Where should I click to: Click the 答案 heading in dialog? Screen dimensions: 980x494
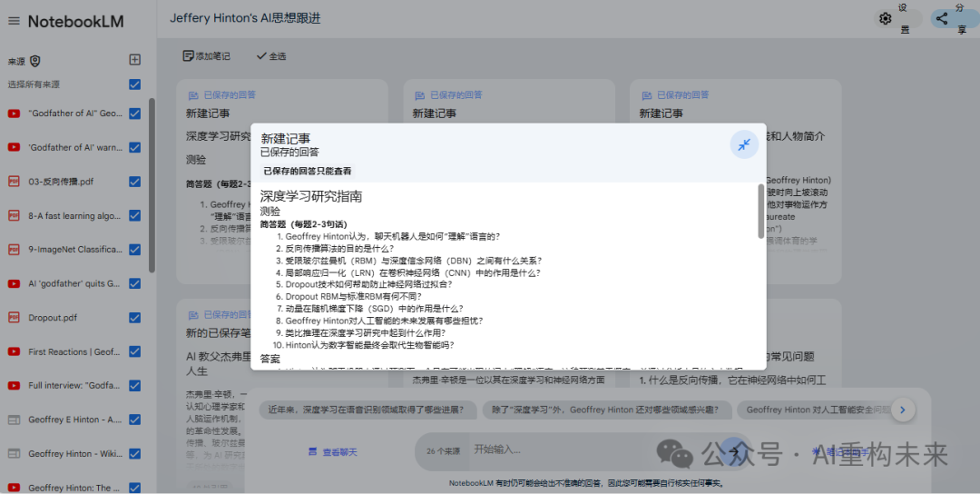pyautogui.click(x=270, y=359)
